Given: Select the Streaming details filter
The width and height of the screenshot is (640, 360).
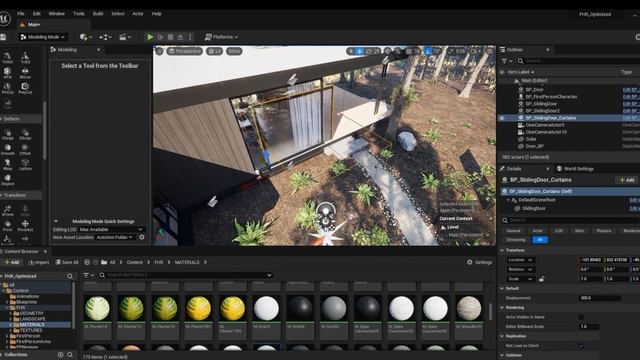Looking at the screenshot, I should pos(516,240).
